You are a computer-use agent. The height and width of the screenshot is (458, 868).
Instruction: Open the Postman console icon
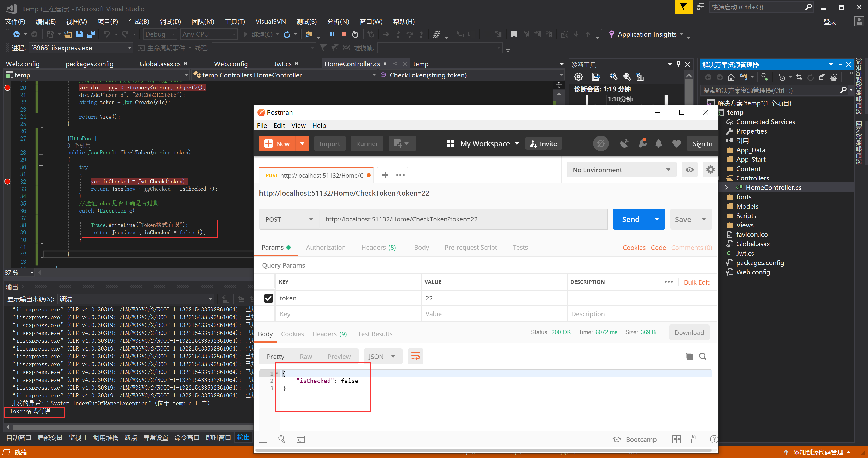(300, 439)
